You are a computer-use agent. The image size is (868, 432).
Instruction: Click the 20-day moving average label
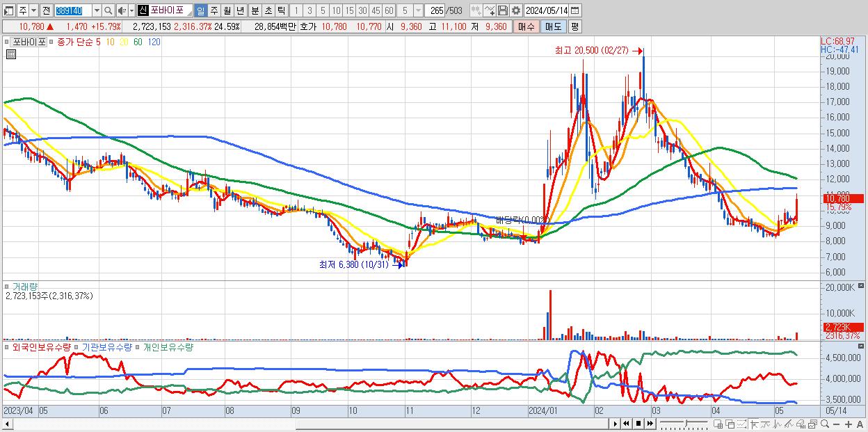[x=123, y=42]
